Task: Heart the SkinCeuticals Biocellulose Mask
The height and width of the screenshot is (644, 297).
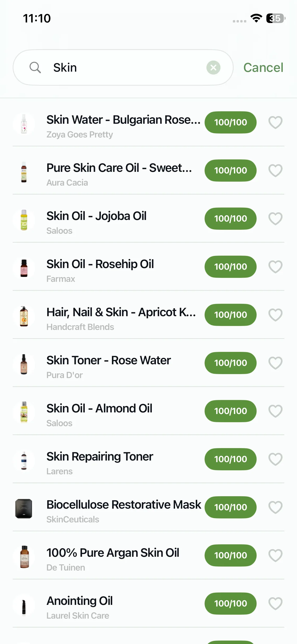Action: [275, 507]
